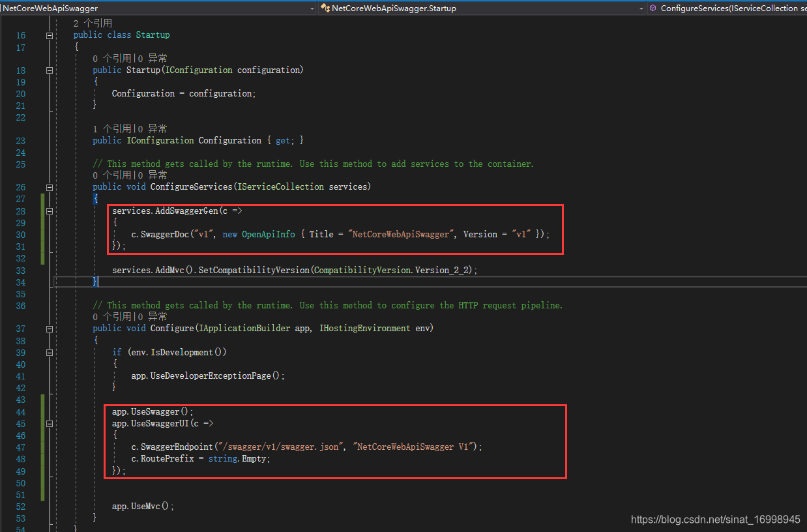
Task: Collapse the Configure method at line 37
Action: click(x=50, y=329)
